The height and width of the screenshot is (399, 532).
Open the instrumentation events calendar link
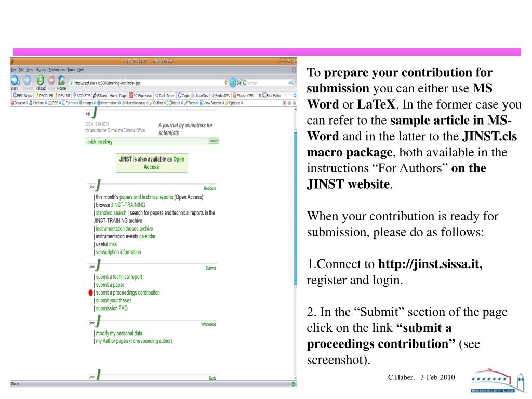[x=147, y=236]
